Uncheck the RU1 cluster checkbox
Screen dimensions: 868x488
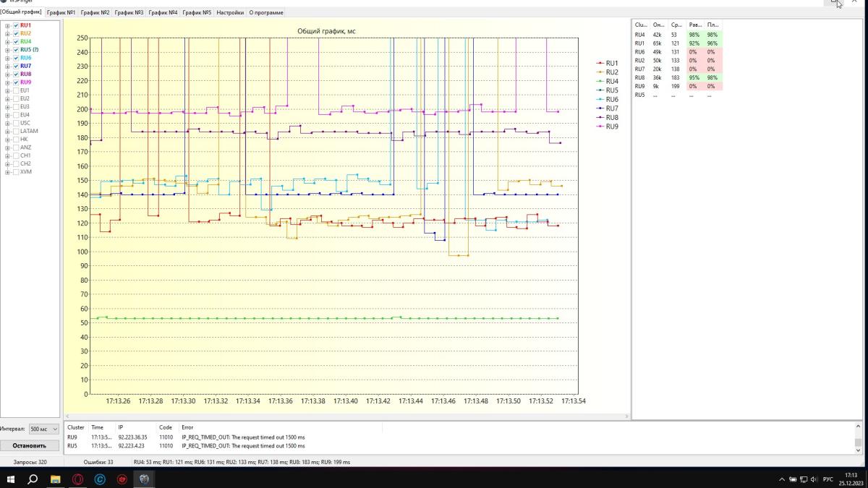[16, 25]
